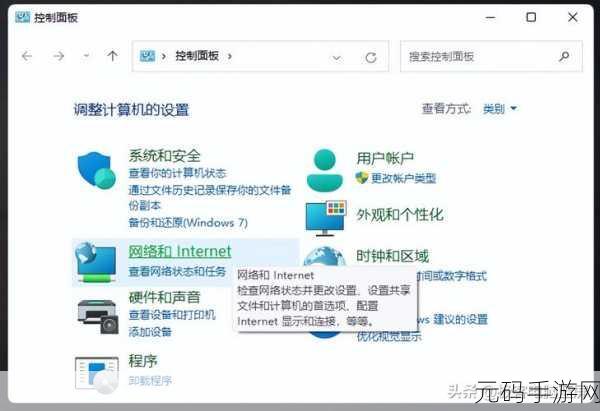Image resolution: width=600 pixels, height=411 pixels.
Task: Open 优化视觉显示 link
Action: [389, 336]
